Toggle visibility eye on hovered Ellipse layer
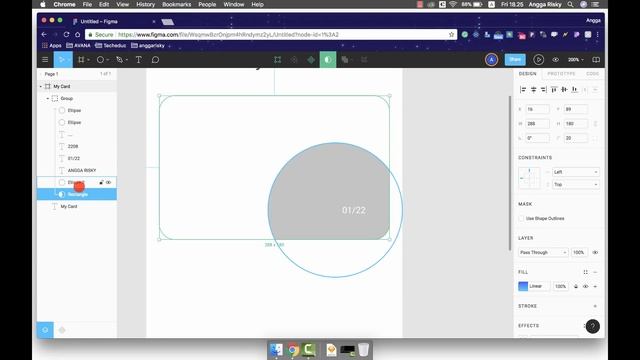 click(109, 182)
